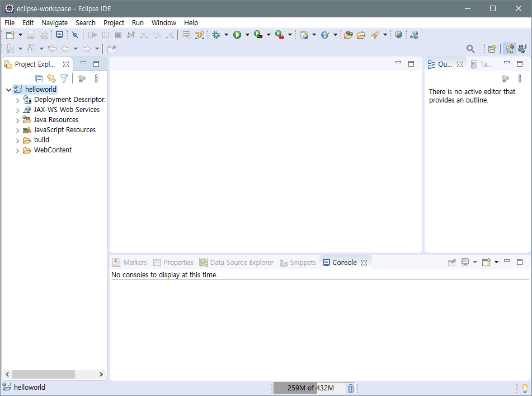Click the Coverage run icon
The image size is (532, 396).
click(x=258, y=35)
